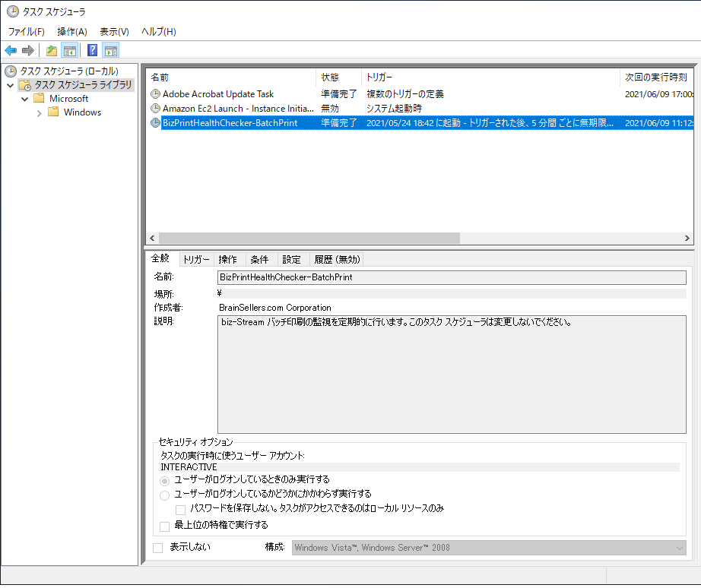Open the 構成 dropdown list
Viewport: 701px width, 588px height.
coord(488,548)
